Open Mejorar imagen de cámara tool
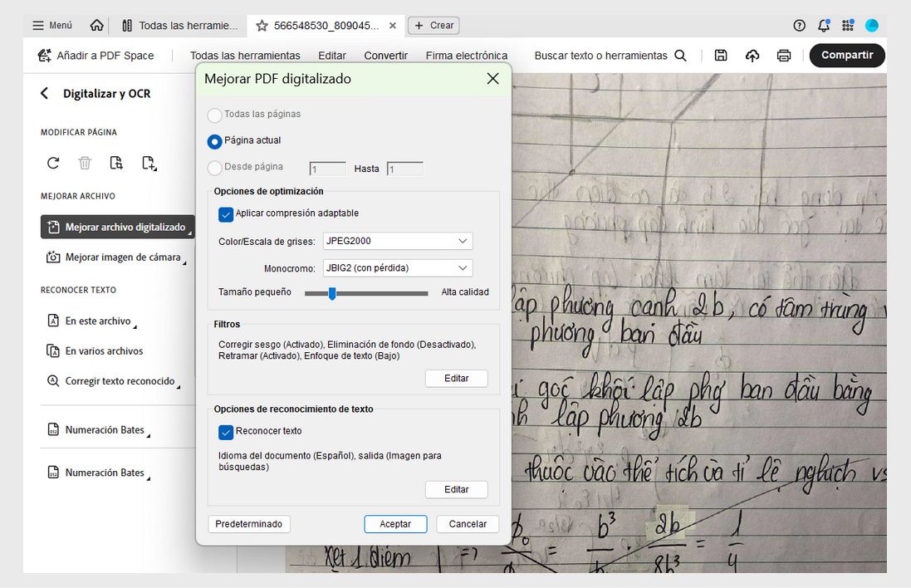Image resolution: width=911 pixels, height=588 pixels. (117, 257)
